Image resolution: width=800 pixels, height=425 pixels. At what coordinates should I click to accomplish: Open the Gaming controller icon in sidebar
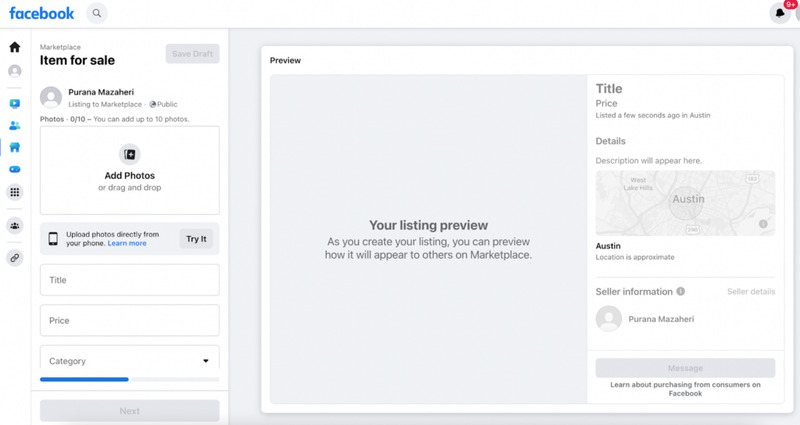pos(14,169)
